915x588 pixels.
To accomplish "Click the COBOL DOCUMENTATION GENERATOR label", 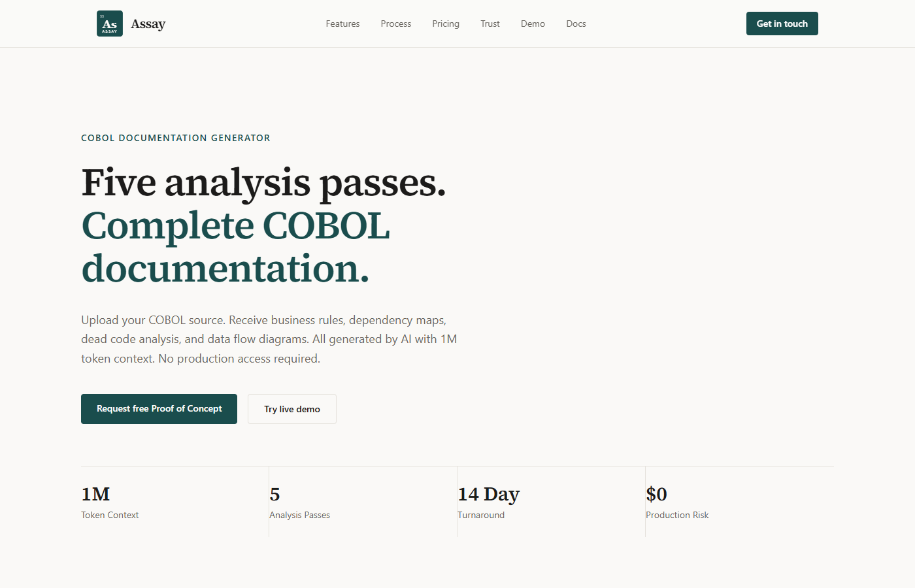I will 176,138.
